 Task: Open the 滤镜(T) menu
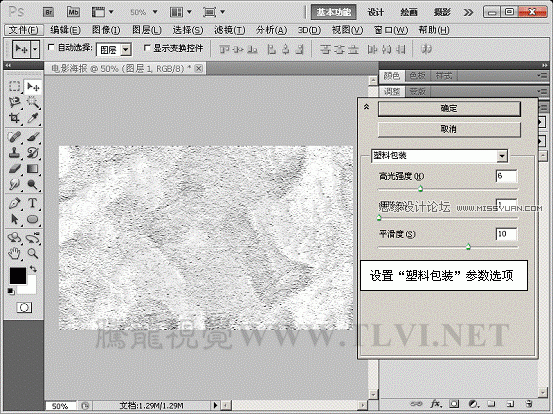click(x=230, y=30)
